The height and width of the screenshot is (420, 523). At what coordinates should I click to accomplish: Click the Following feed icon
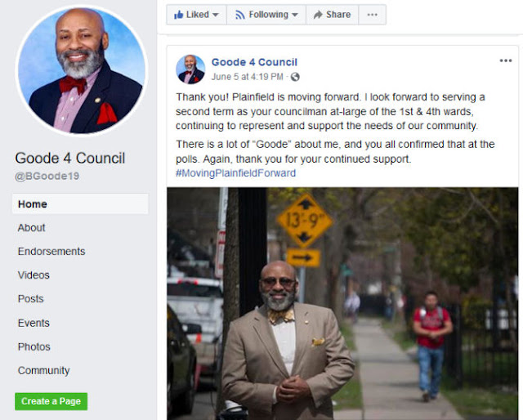(239, 15)
